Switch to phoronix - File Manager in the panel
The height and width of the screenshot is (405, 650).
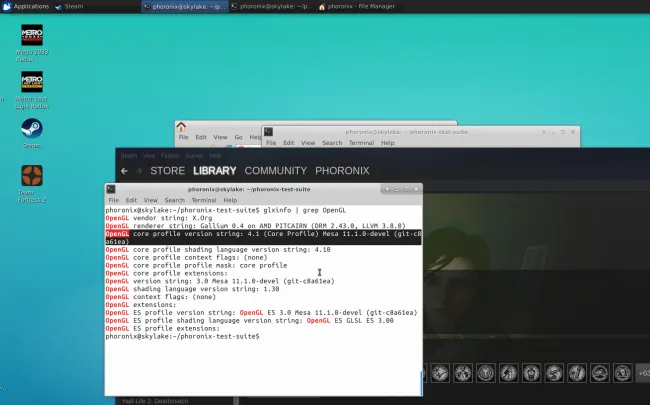[357, 6]
